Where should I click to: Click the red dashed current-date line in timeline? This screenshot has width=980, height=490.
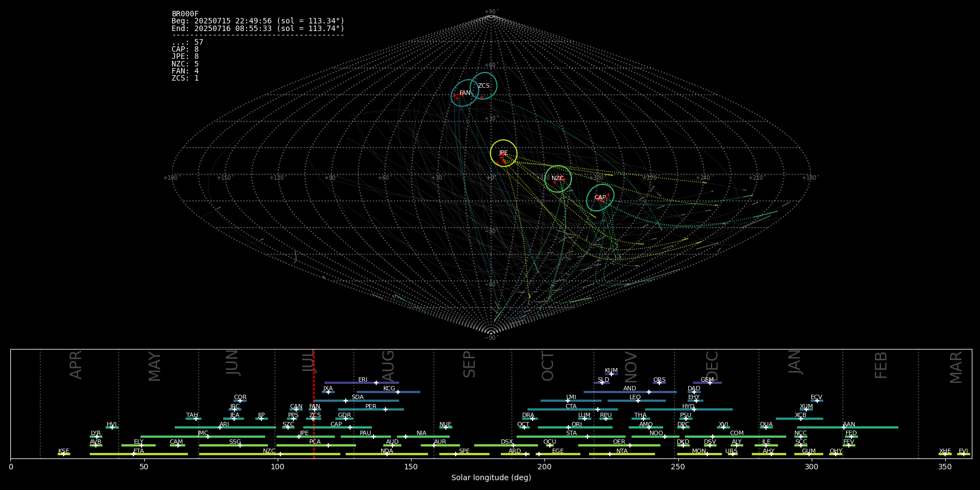pyautogui.click(x=314, y=403)
